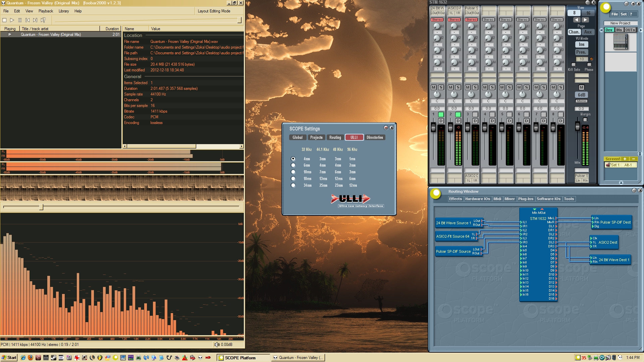Click Layout Editing Mode in foobar2000

tap(214, 11)
